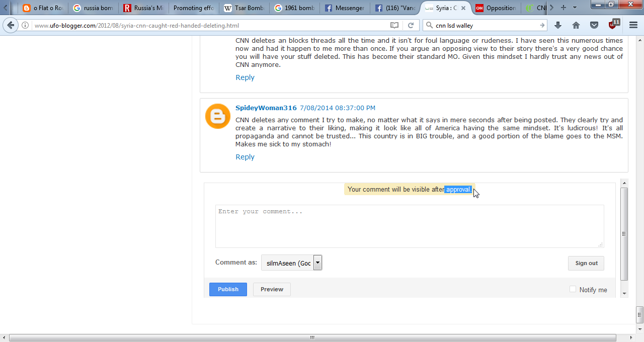This screenshot has width=644, height=342.
Task: Click the comment box resize grip
Action: click(x=600, y=244)
